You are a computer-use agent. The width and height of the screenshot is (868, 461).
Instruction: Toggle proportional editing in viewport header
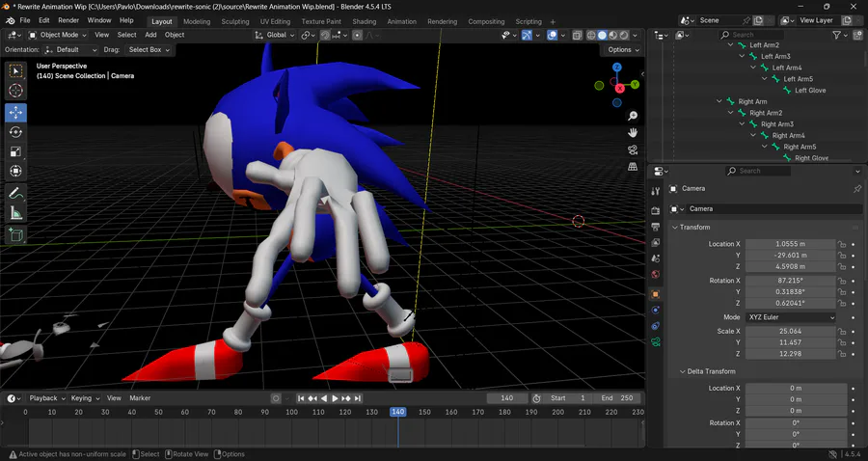pos(357,35)
